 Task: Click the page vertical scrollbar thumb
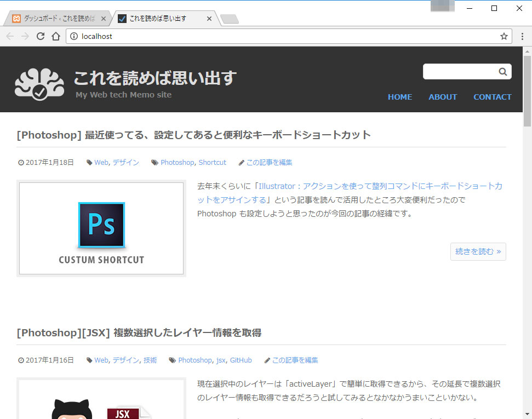pyautogui.click(x=527, y=91)
